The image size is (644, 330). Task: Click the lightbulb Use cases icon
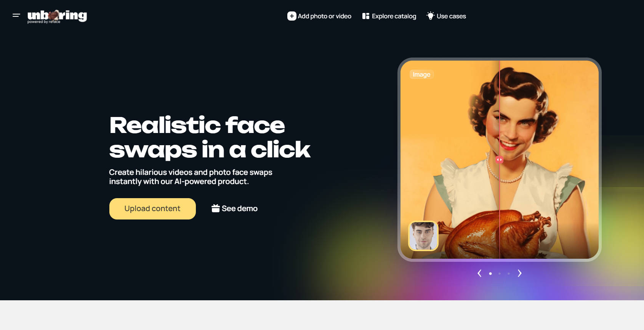pyautogui.click(x=431, y=16)
